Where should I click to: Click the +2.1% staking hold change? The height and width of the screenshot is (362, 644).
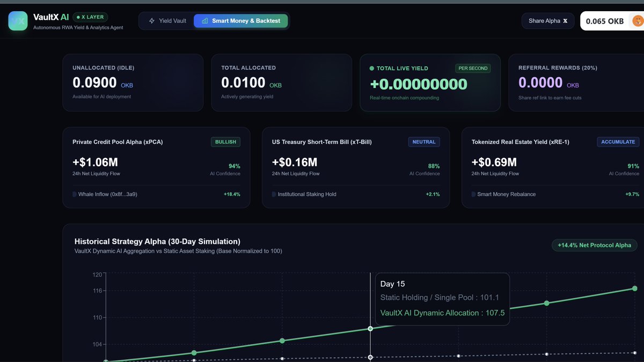coord(433,194)
